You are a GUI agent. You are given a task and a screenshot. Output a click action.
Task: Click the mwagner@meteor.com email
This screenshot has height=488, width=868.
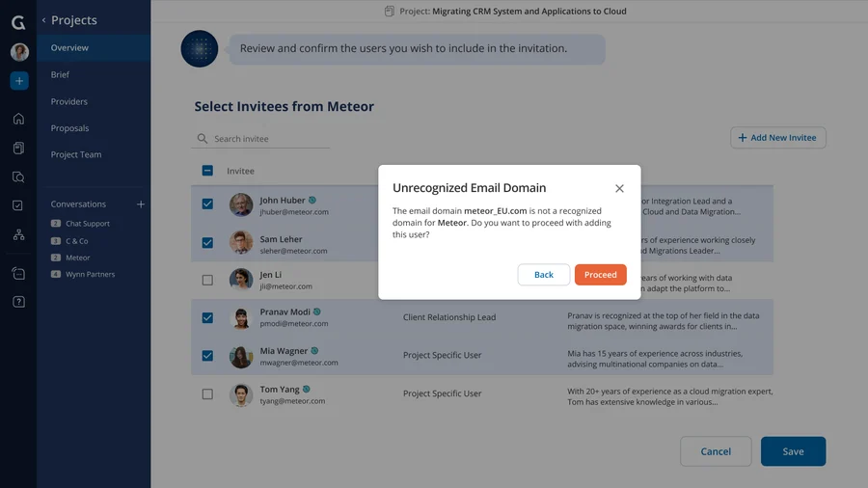coord(299,363)
